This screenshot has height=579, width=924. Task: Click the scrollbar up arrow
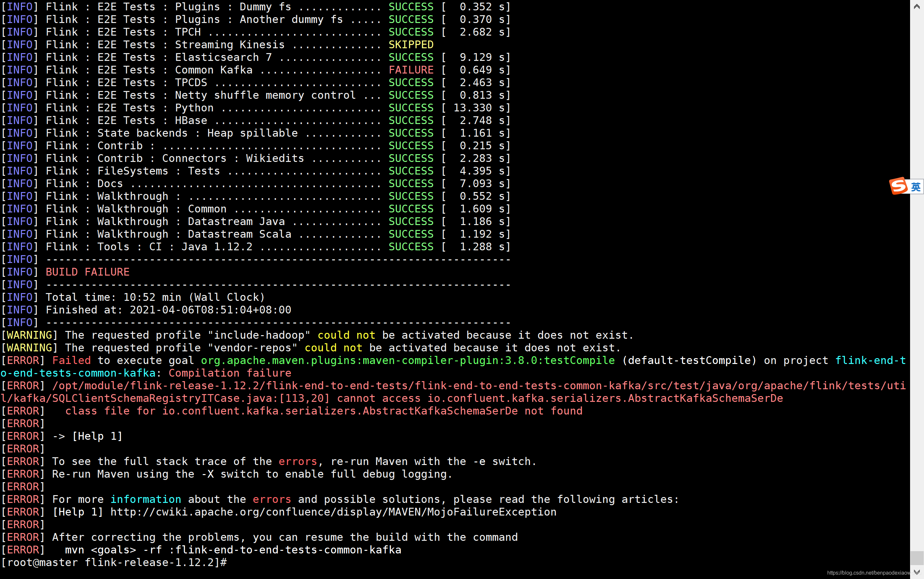(x=917, y=6)
